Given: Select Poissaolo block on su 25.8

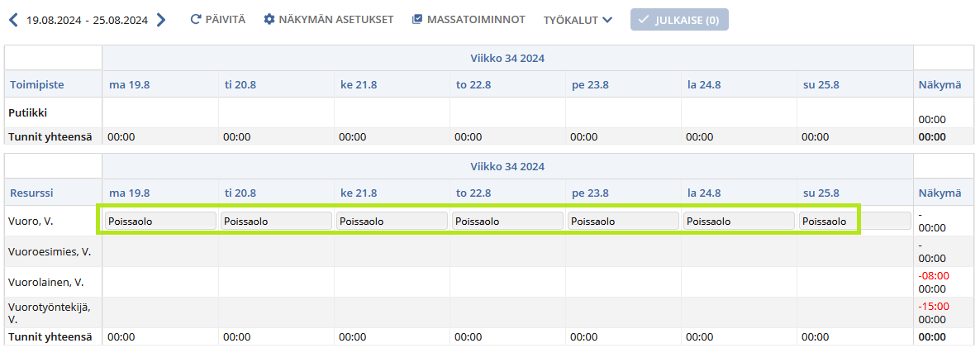Looking at the screenshot, I should pos(854,221).
